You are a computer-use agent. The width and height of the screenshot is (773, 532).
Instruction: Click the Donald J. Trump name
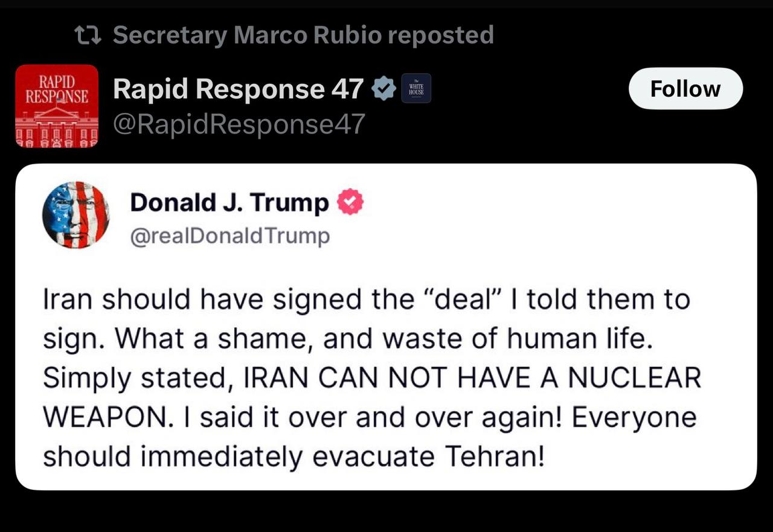tap(229, 203)
